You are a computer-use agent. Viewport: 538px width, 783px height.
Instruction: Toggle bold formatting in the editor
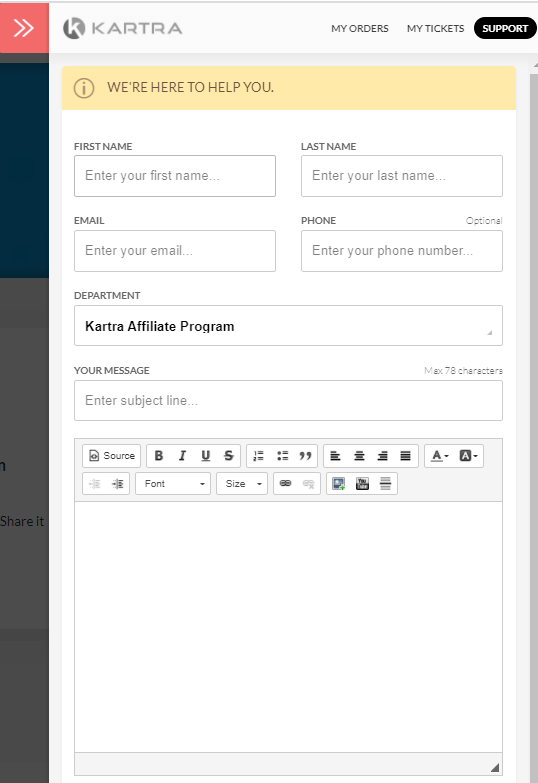tap(159, 455)
